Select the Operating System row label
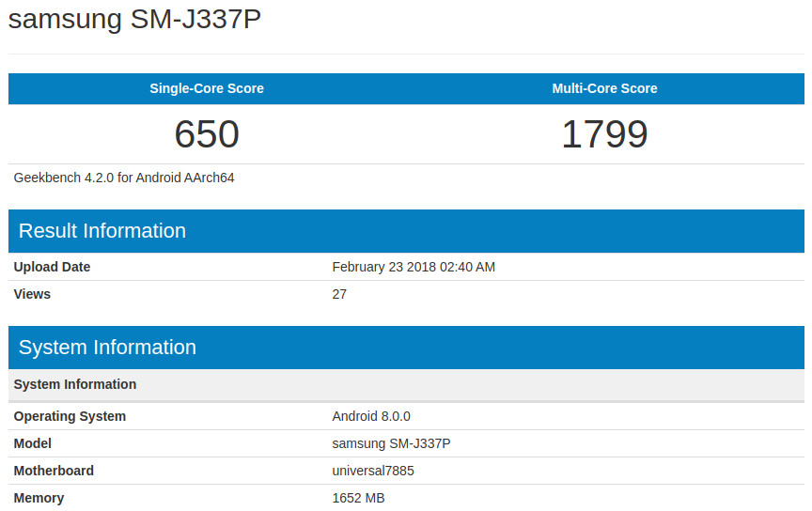This screenshot has width=812, height=511. click(70, 416)
